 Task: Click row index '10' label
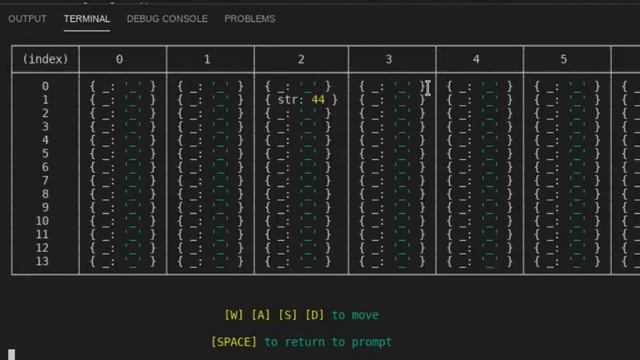pos(42,221)
